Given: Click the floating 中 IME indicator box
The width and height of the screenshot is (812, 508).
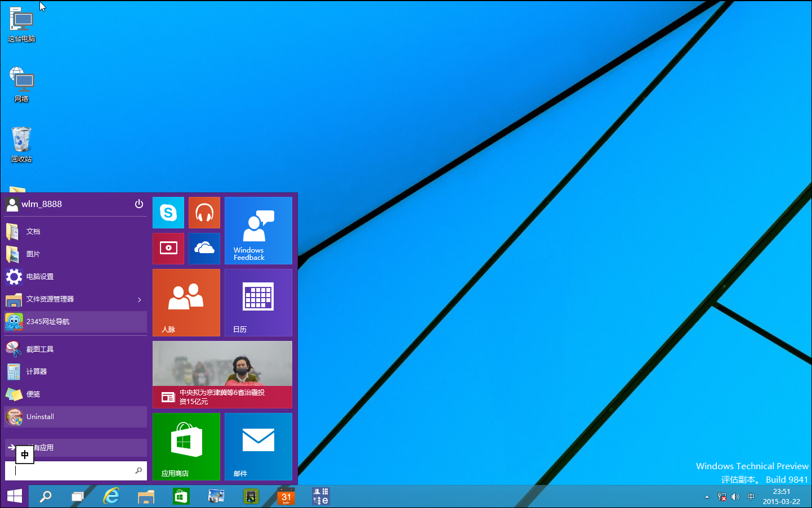Looking at the screenshot, I should pos(25,455).
